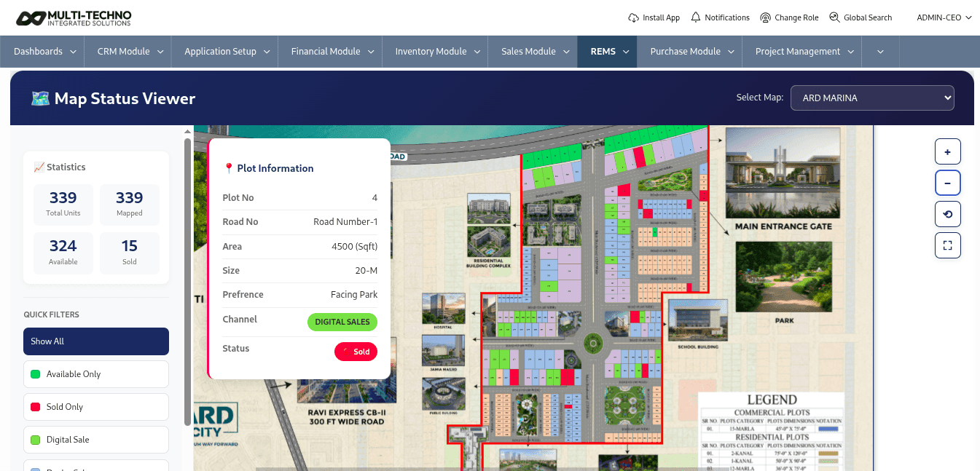Open the overflow menu chevron in navbar
This screenshot has width=980, height=471.
[x=880, y=52]
